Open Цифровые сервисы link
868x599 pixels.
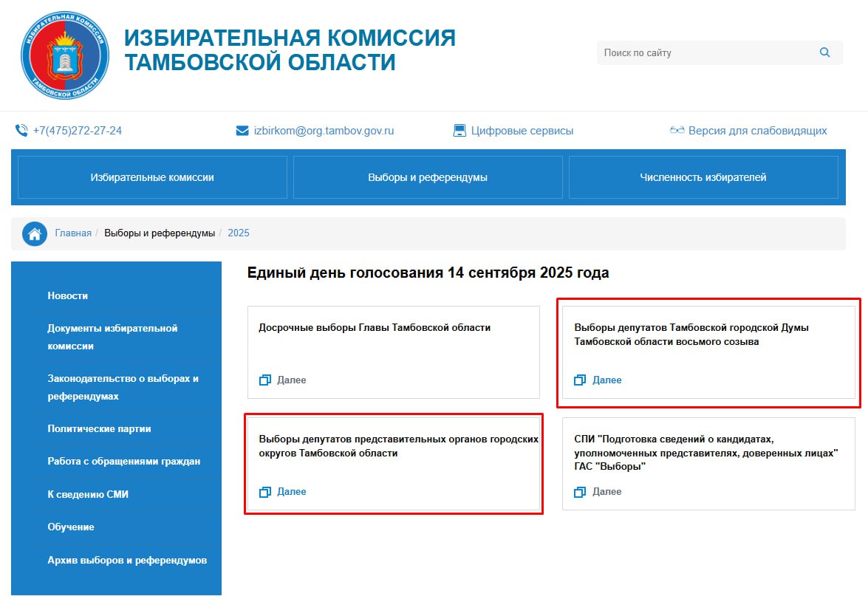click(522, 131)
